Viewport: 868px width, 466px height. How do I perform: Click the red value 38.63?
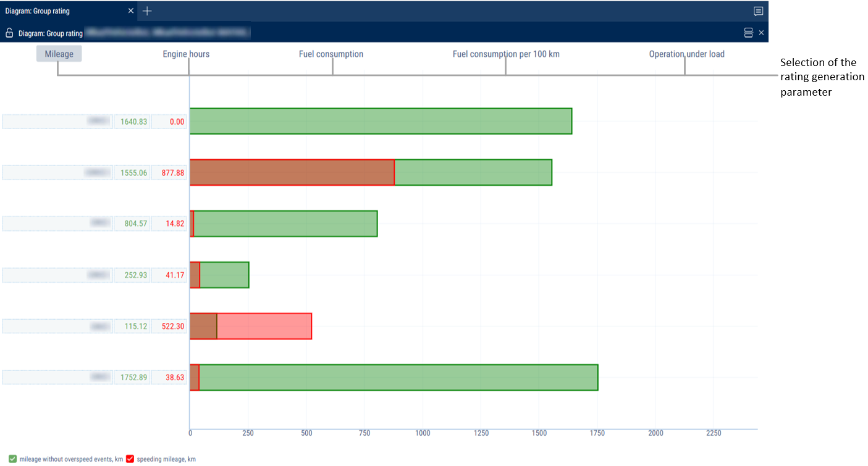tap(169, 377)
